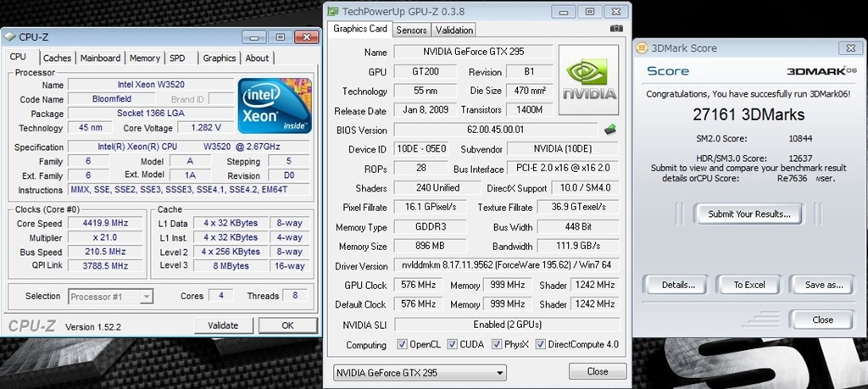Toggle the PhysX checkbox

pyautogui.click(x=497, y=344)
